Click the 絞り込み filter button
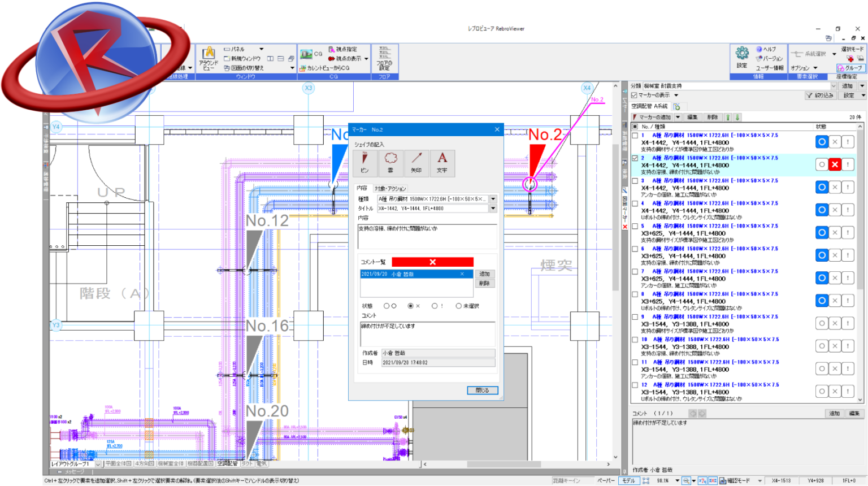The height and width of the screenshot is (486, 868). [x=820, y=96]
